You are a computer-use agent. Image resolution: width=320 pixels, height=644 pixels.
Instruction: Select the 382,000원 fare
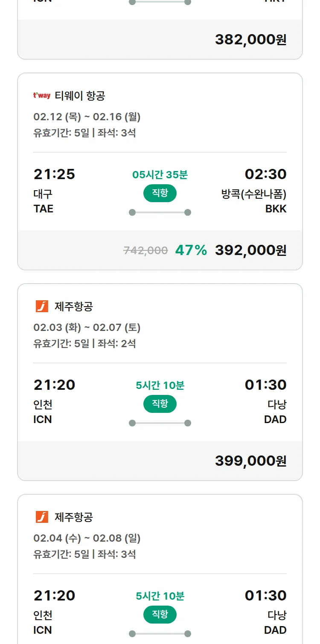coord(250,40)
